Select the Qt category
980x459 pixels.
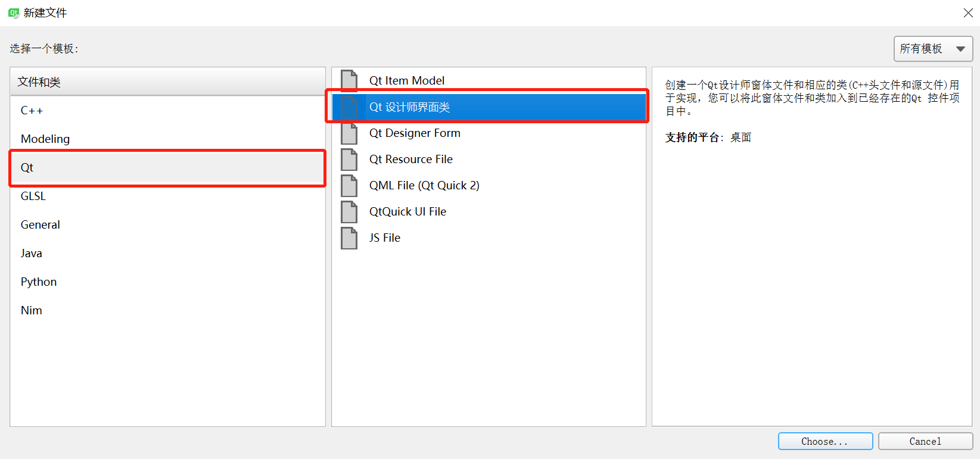(167, 167)
